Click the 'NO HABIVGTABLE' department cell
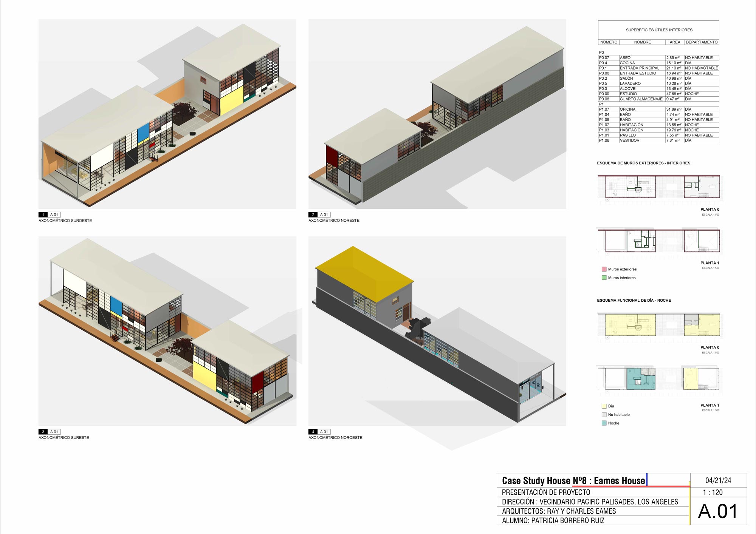The image size is (756, 534). point(702,68)
